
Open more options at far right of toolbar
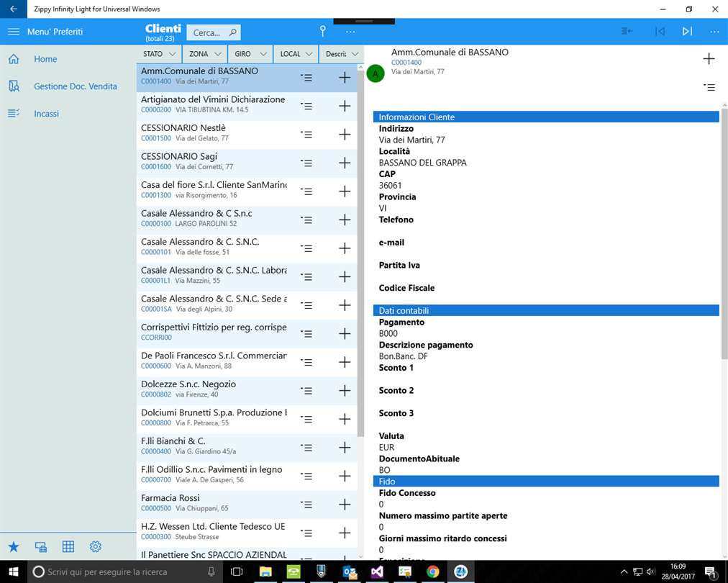coord(714,32)
